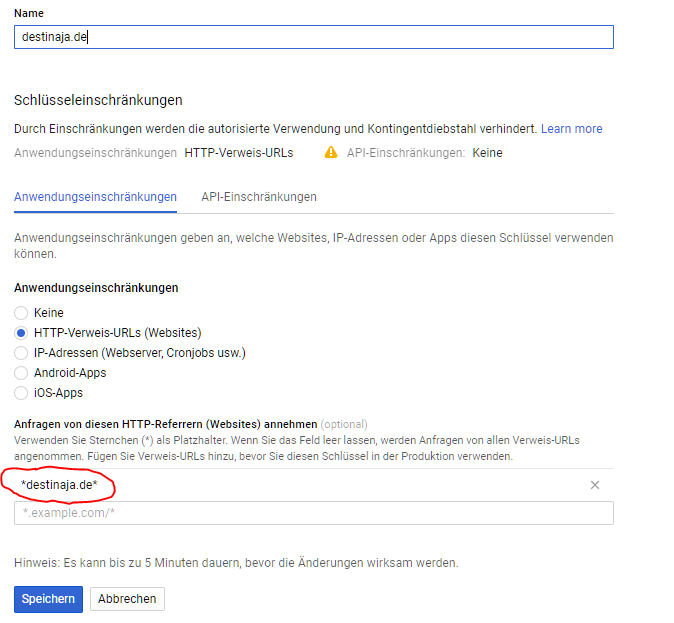The image size is (674, 623).
Task: Select the iOS-Apps radio button
Action: click(21, 393)
